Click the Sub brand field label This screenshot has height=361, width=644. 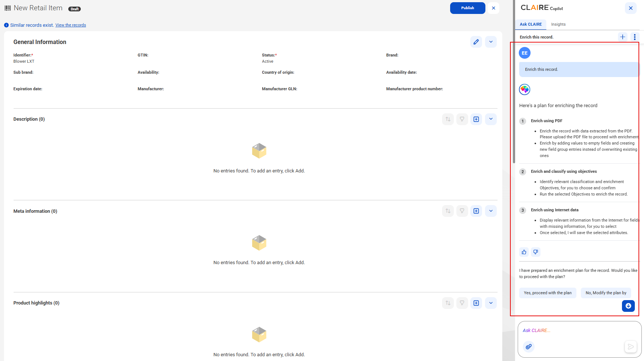point(23,72)
